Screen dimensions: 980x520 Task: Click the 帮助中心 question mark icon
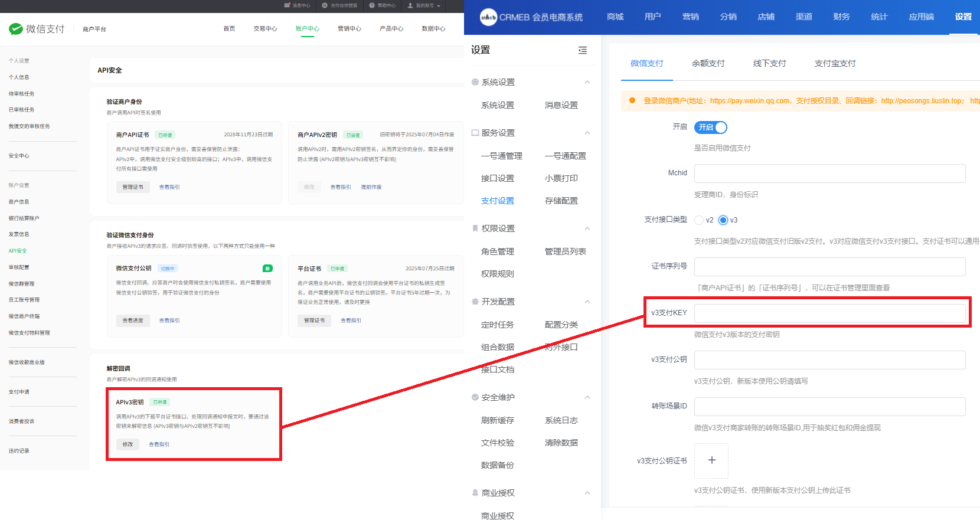pyautogui.click(x=372, y=5)
